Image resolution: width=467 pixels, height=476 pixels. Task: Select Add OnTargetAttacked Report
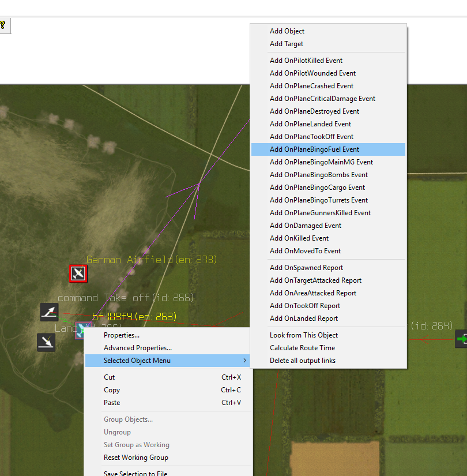click(328, 280)
